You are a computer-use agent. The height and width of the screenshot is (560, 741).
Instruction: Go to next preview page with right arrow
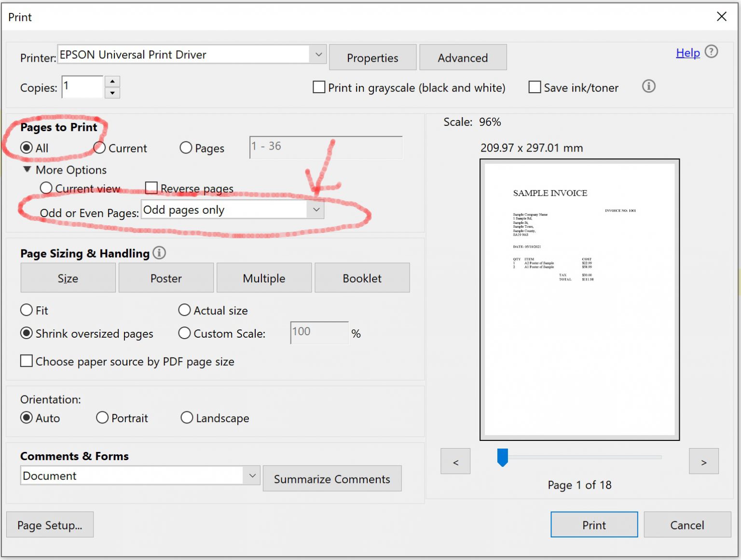(x=704, y=461)
